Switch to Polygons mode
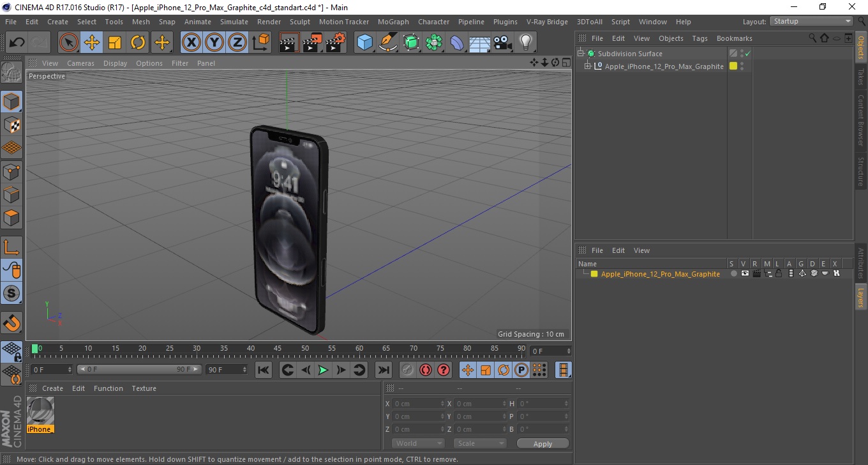Image resolution: width=868 pixels, height=465 pixels. tap(11, 218)
